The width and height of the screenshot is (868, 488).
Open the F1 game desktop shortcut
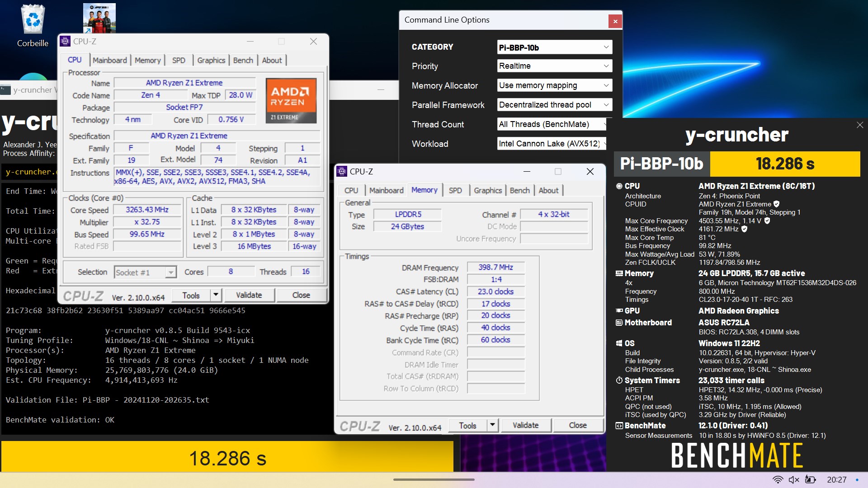tap(99, 18)
